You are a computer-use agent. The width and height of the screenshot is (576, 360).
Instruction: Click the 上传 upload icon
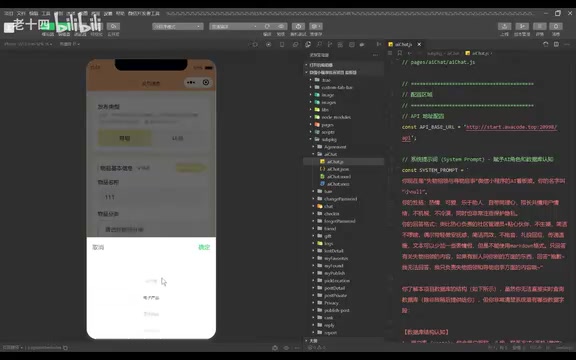pyautogui.click(x=504, y=26)
